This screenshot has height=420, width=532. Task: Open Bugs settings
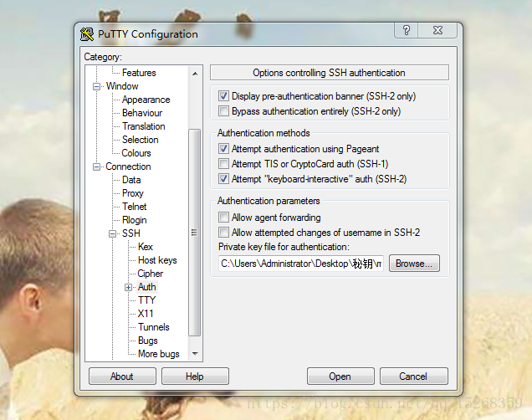click(147, 341)
